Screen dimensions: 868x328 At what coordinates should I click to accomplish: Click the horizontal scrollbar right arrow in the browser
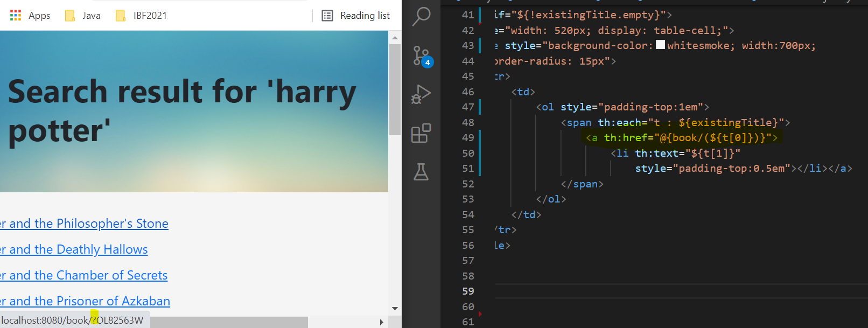(381, 322)
